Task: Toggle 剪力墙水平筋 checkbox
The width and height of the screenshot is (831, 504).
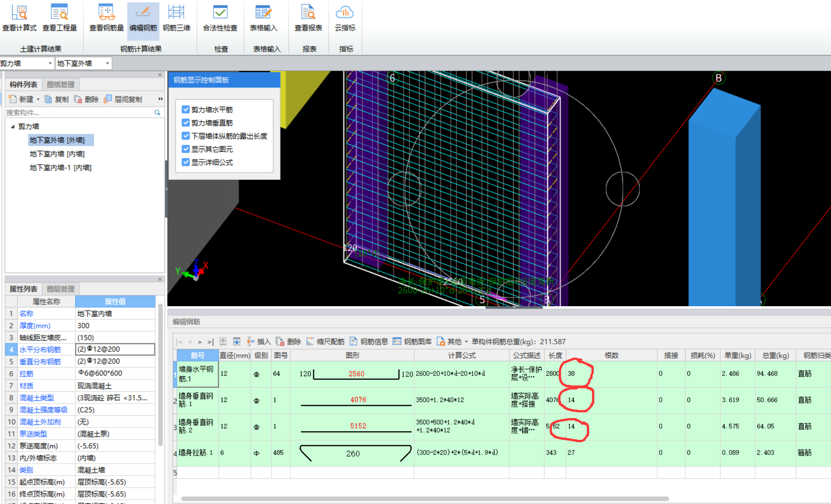Action: pos(186,110)
